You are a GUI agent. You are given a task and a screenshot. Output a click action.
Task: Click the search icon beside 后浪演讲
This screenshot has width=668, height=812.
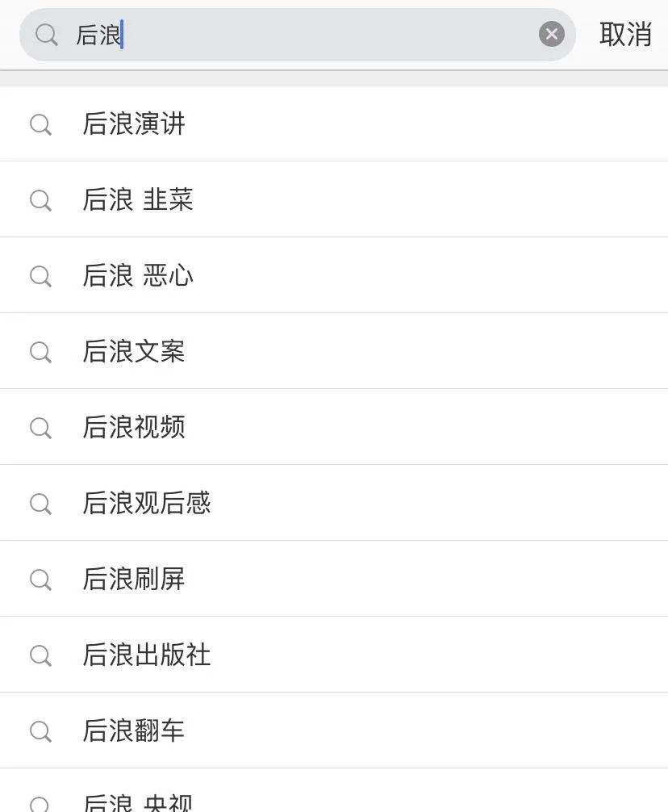pos(40,125)
